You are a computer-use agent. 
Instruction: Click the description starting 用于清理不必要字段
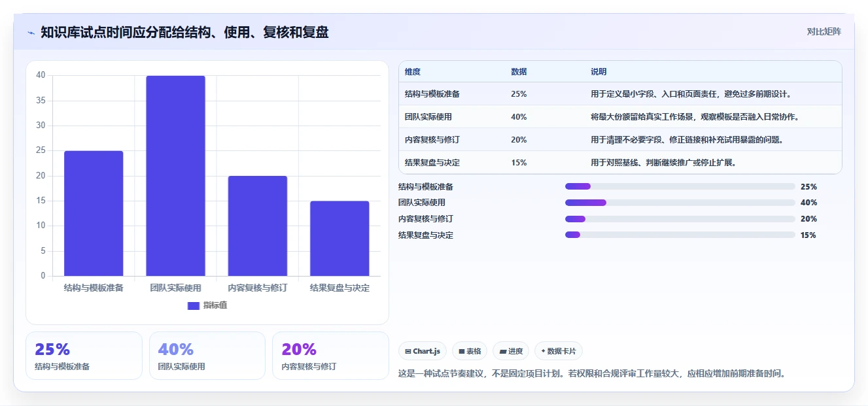tap(687, 140)
